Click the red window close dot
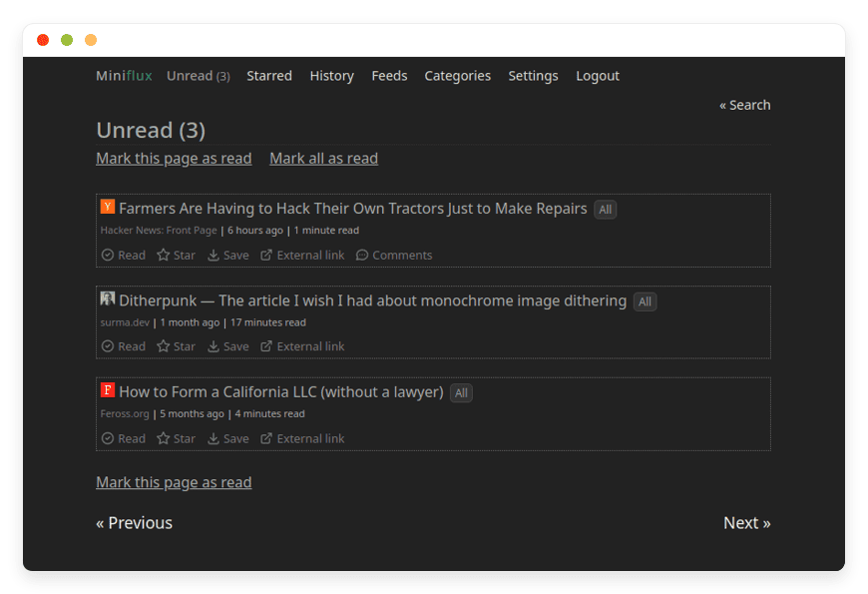Screen dimensions: 868x594 click(x=43, y=40)
